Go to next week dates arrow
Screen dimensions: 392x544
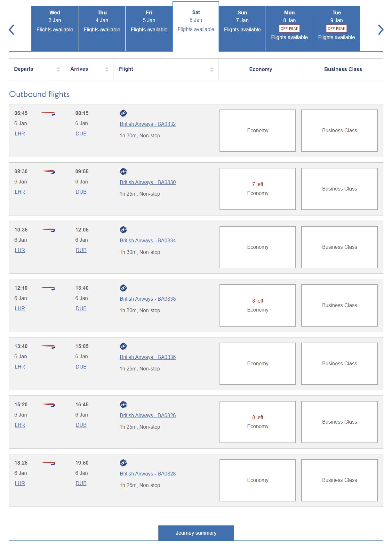(380, 29)
